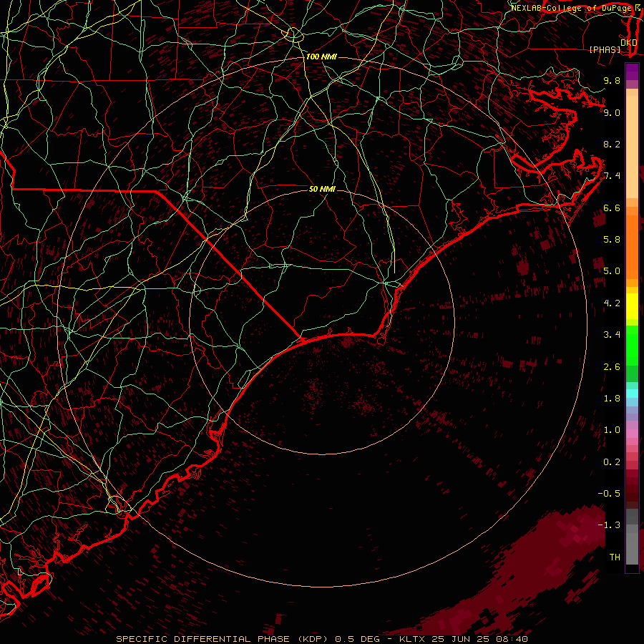Click the 0.5 DEG tilt text in caption
Viewport: 644px width, 644px height.
pos(357,639)
